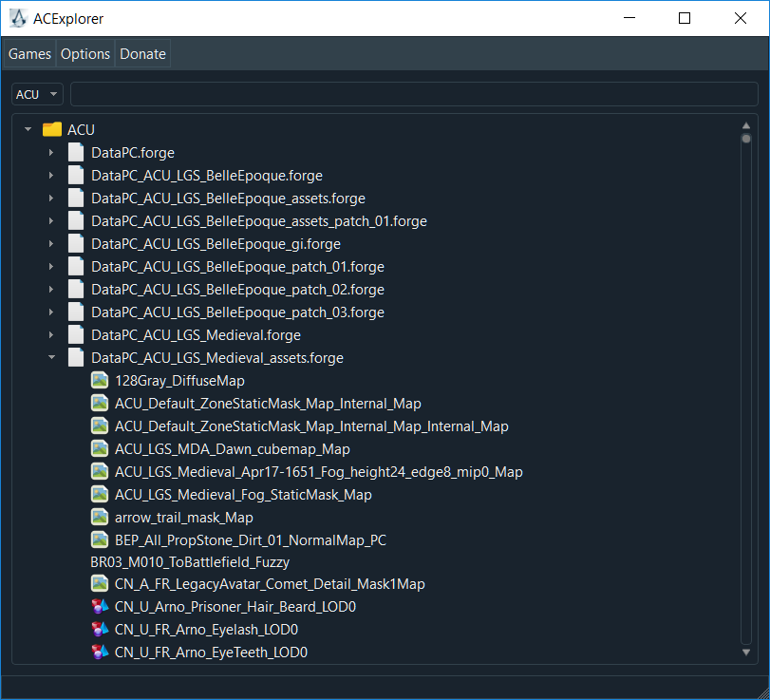The width and height of the screenshot is (770, 700).
Task: Click the file icon of DataPC_ACU_LGS_BelleEpoque_gi.forge
Action: (76, 244)
